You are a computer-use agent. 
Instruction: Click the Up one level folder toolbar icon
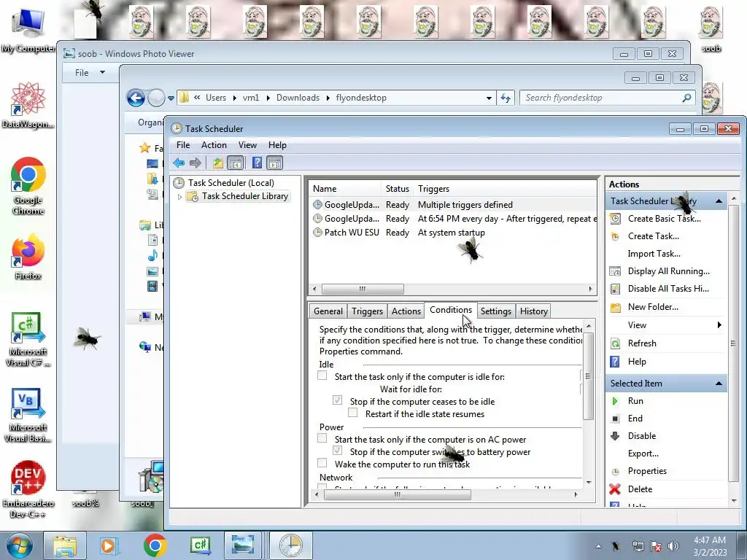coord(217,163)
